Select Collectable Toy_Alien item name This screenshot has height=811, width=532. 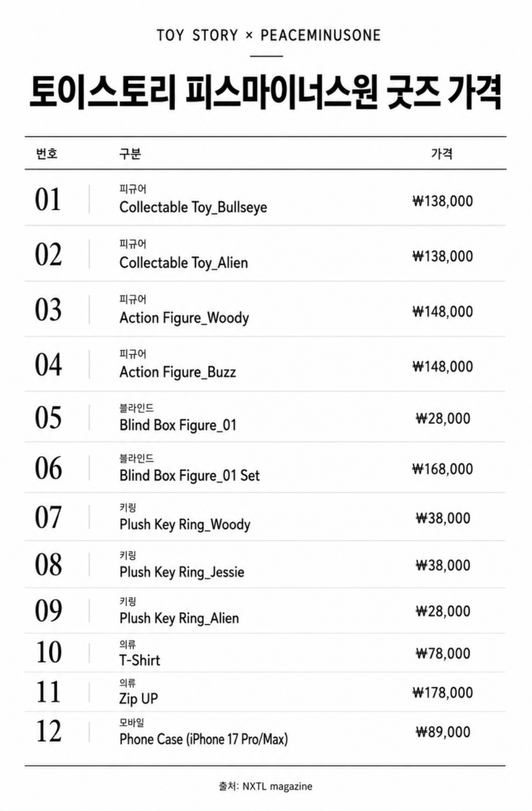pyautogui.click(x=184, y=263)
